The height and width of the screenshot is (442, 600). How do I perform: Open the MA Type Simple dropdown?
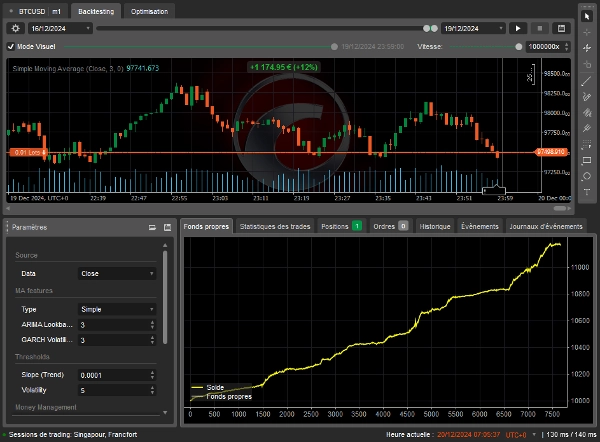(117, 310)
